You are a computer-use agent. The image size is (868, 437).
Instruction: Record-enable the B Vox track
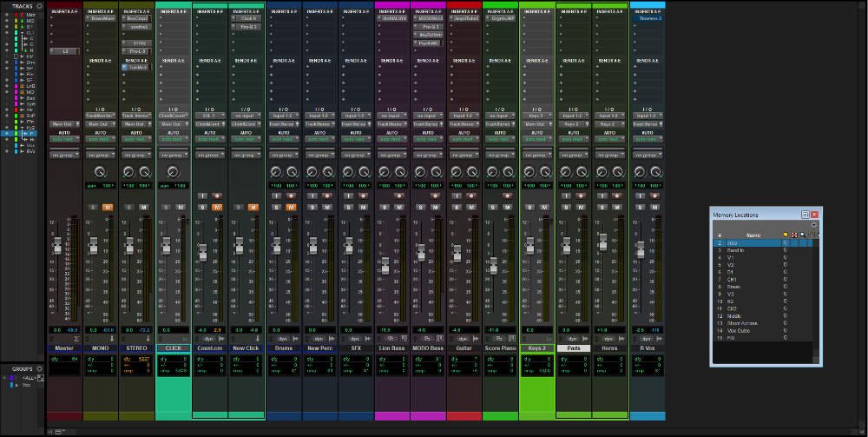tap(655, 195)
